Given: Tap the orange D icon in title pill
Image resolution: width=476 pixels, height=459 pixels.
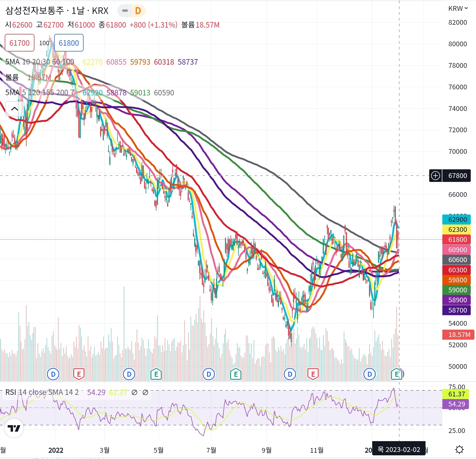Looking at the screenshot, I should 138,11.
